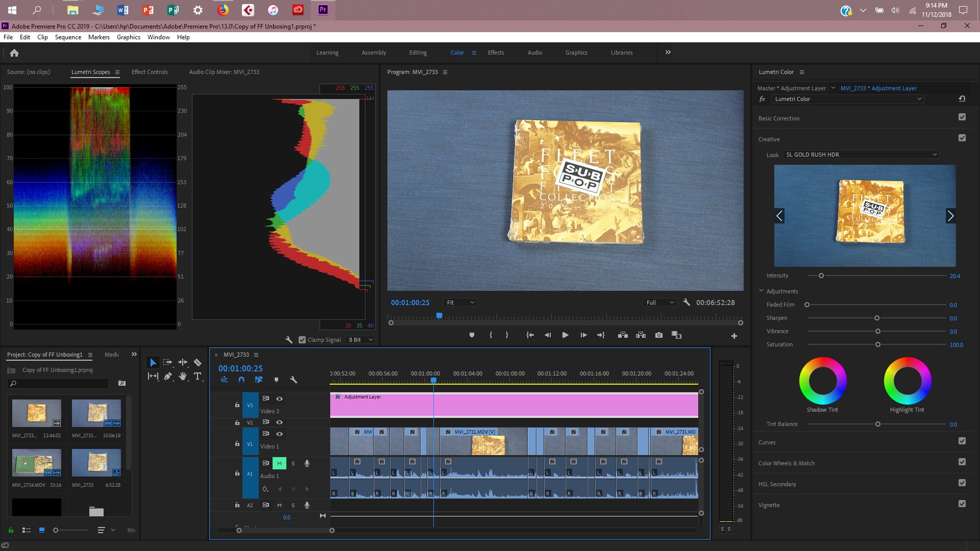The width and height of the screenshot is (980, 551).
Task: Open the Fit zoom level dropdown
Action: point(460,302)
